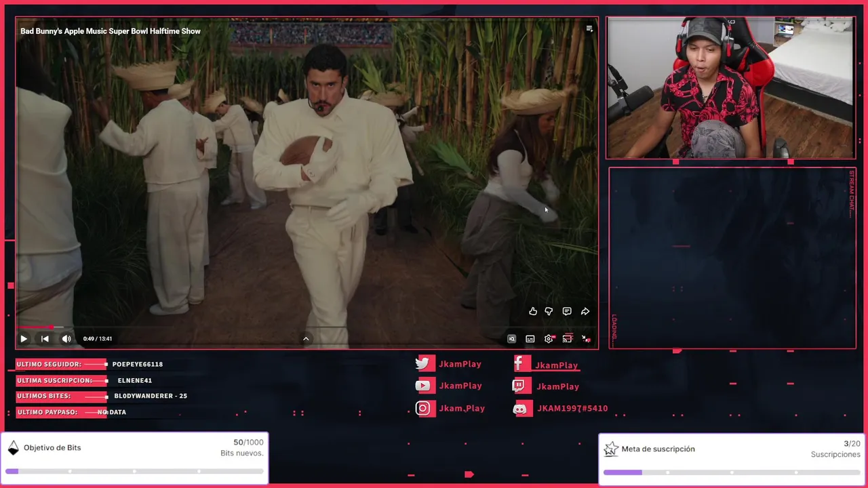Image resolution: width=868 pixels, height=488 pixels.
Task: Click the JkamPlay Twitter handle
Action: pos(460,364)
